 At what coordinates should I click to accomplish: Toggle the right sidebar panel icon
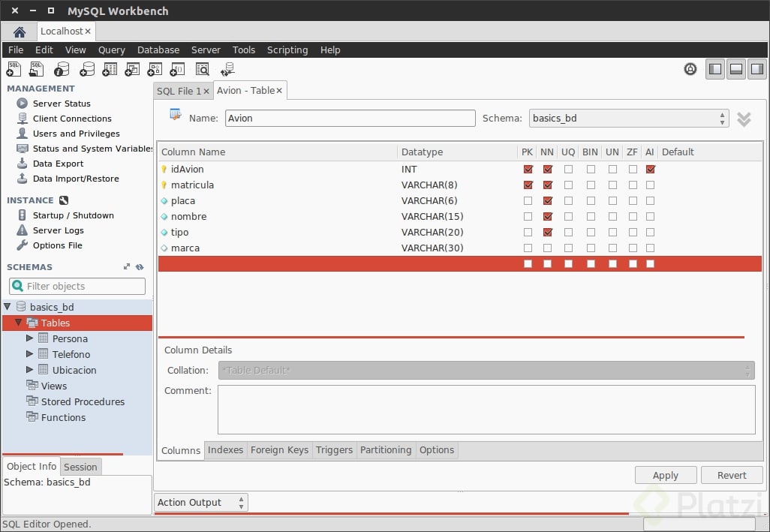pos(757,69)
